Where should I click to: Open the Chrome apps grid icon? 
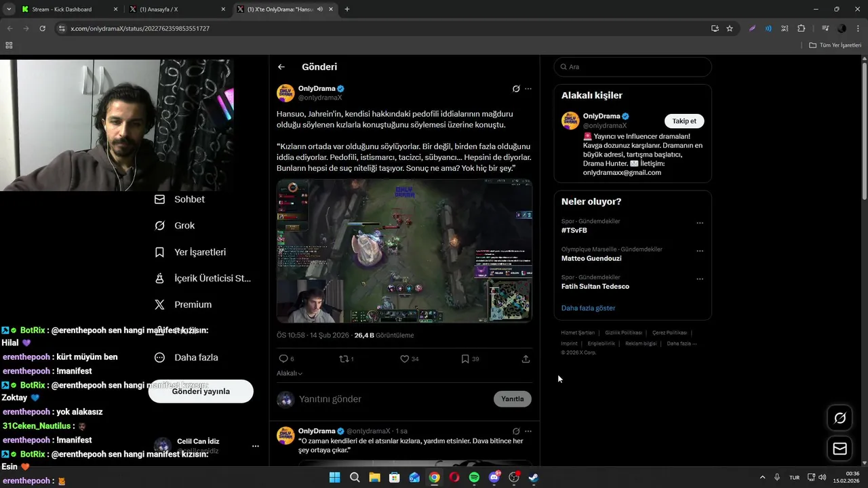point(9,45)
